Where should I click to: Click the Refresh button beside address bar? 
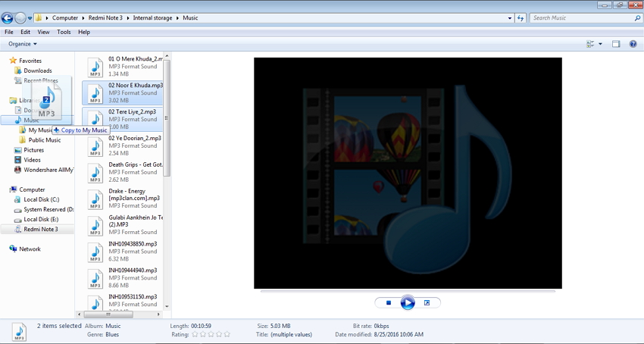click(x=521, y=18)
